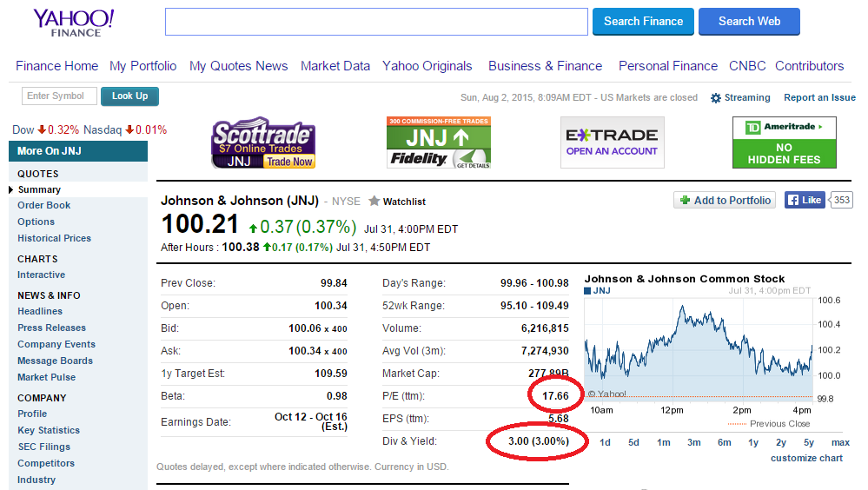Open Historical Prices in the sidebar

(x=54, y=238)
